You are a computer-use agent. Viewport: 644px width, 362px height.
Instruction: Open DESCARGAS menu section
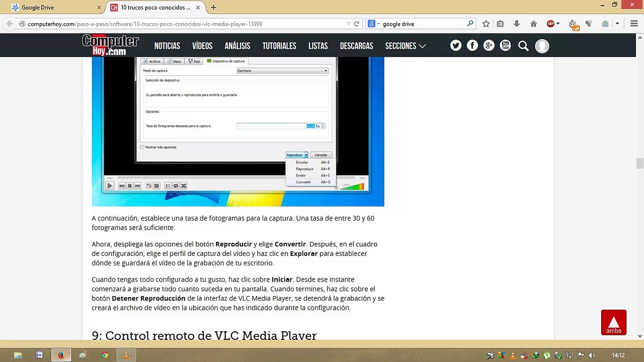(356, 46)
